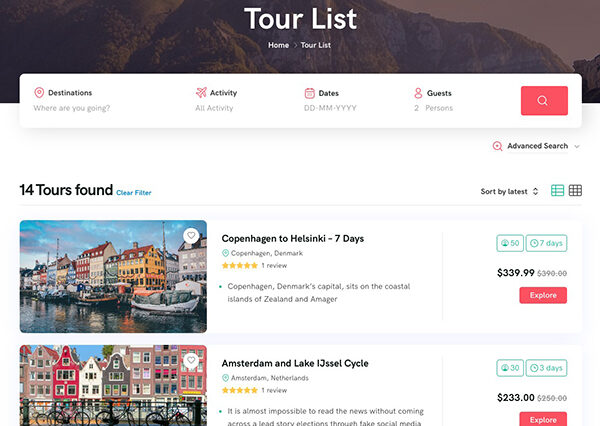Click the red search magnifier button

[544, 101]
